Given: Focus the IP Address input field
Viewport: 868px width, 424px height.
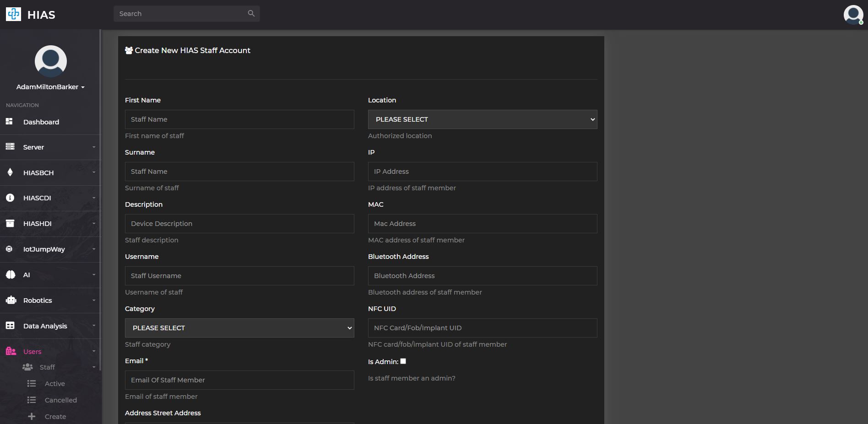Looking at the screenshot, I should (483, 172).
